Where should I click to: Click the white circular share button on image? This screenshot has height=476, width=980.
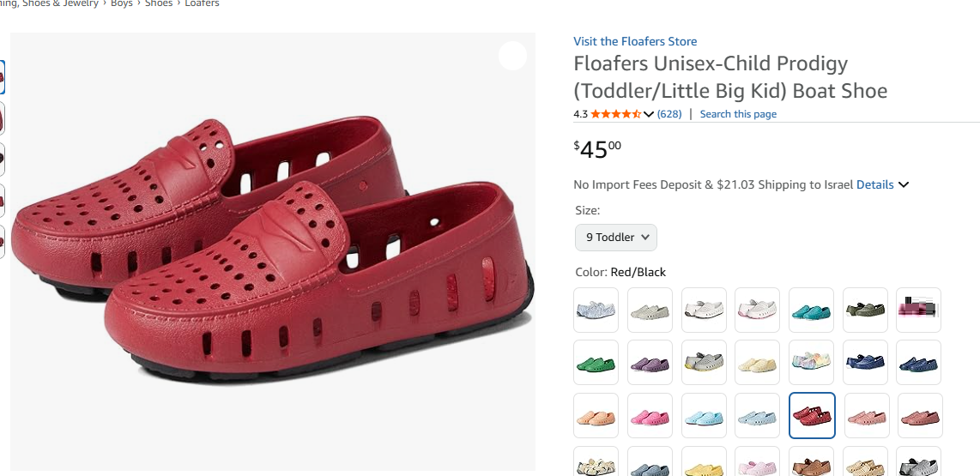pos(512,56)
